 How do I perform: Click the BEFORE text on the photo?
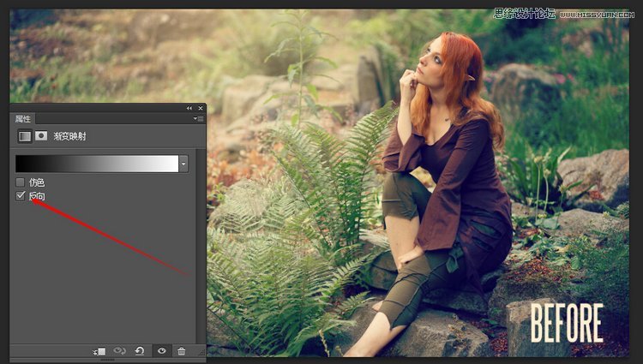coord(567,322)
